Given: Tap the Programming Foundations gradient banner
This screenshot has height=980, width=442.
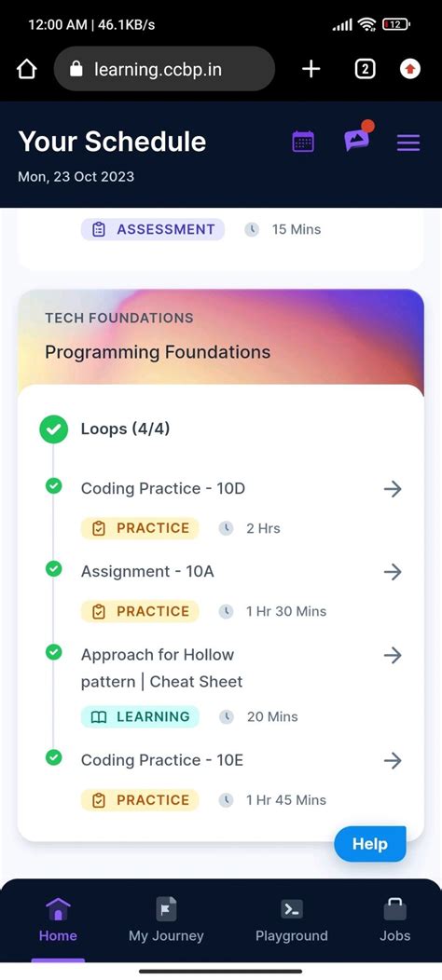Looking at the screenshot, I should point(221,337).
